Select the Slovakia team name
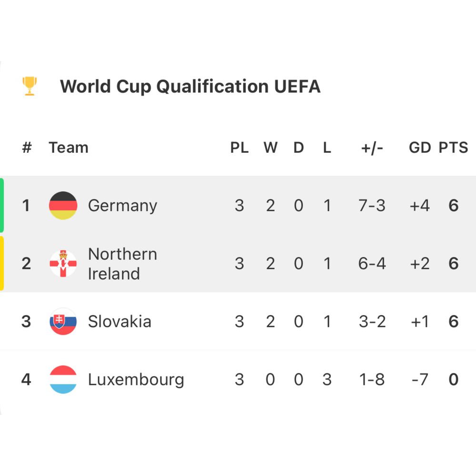476x476 pixels. coord(119,322)
